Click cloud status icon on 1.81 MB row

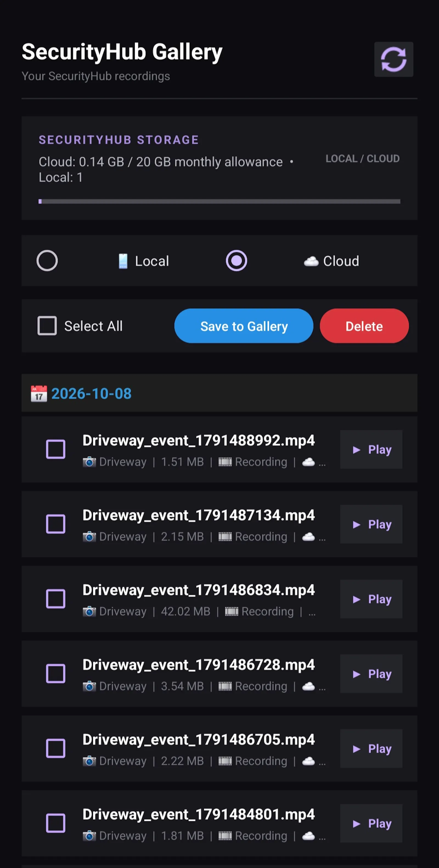tap(308, 836)
